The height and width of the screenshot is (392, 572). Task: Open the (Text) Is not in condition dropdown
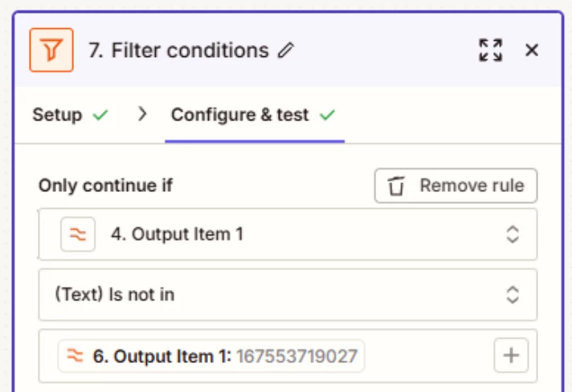[288, 295]
